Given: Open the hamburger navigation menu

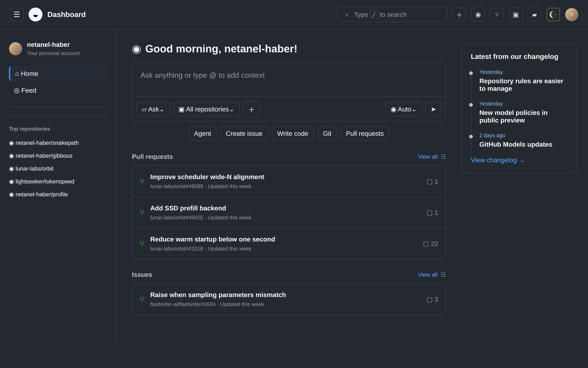Looking at the screenshot, I should point(17,15).
